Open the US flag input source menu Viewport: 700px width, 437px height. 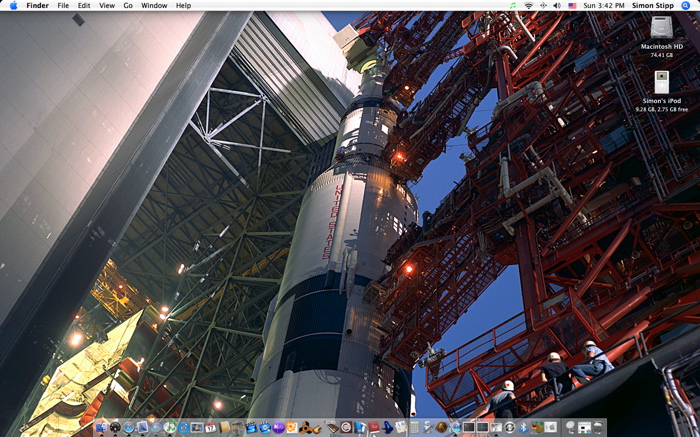tap(572, 5)
